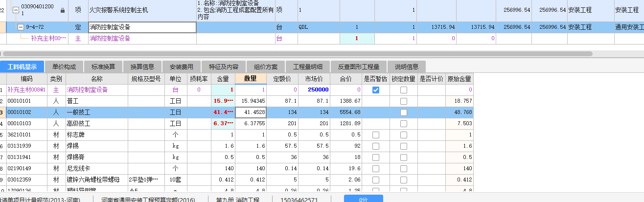The height and width of the screenshot is (202, 644).
Task: Tick 锁定数量 for 标志牌 row
Action: pos(404,135)
